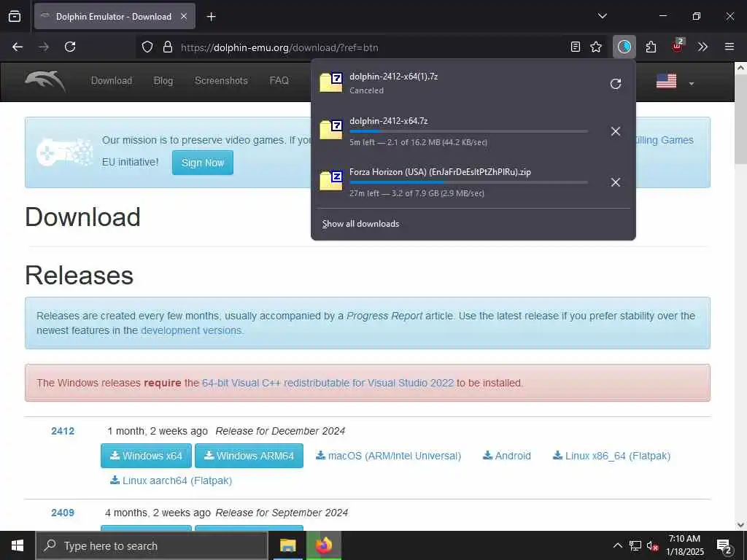Click the Downloads toolbar button
This screenshot has width=747, height=560.
tap(624, 47)
